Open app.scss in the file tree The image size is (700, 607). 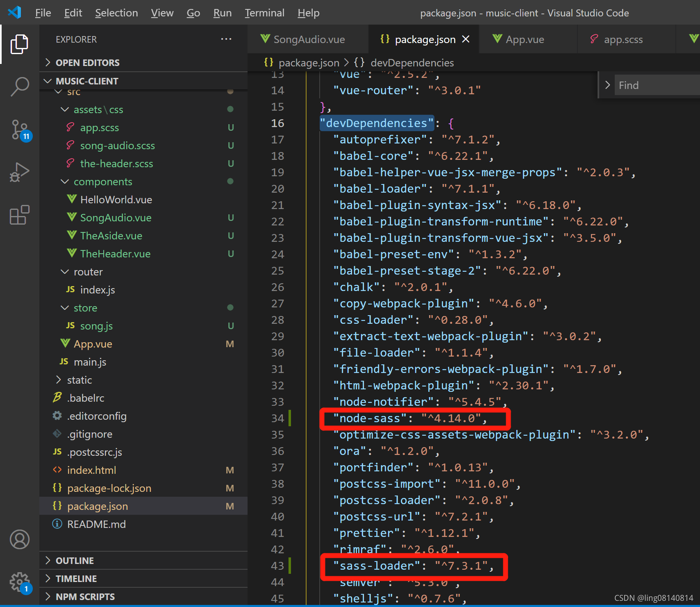(143, 127)
